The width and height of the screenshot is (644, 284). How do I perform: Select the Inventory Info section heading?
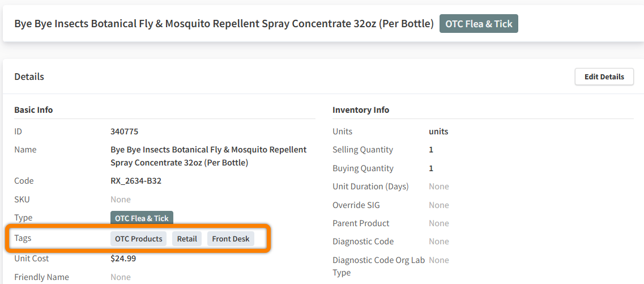[361, 110]
